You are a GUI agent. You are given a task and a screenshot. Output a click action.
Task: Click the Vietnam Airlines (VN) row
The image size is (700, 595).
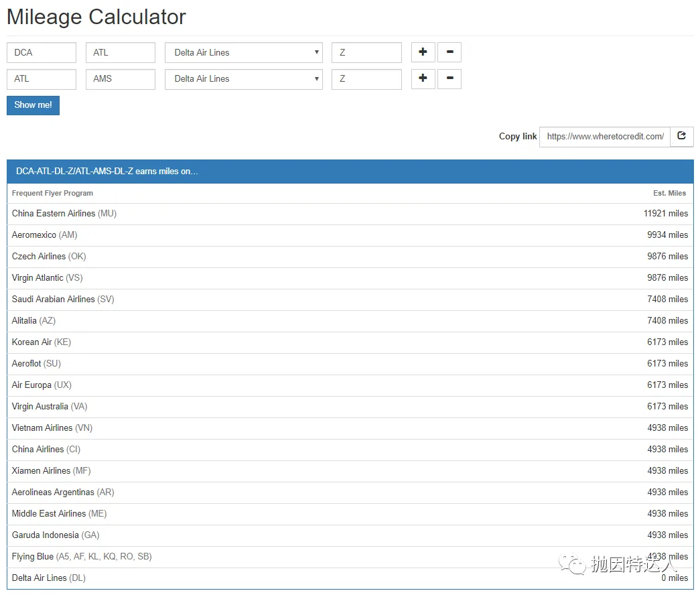pyautogui.click(x=350, y=428)
